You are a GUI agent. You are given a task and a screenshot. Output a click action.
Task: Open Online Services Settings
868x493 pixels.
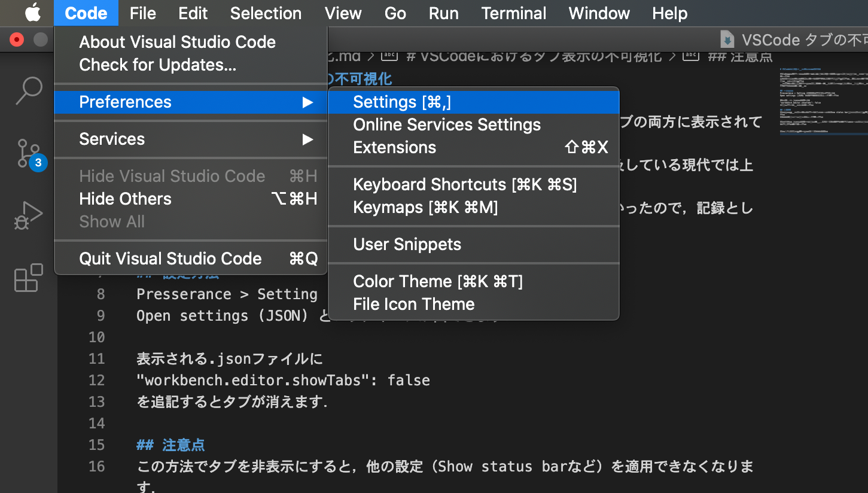(474, 125)
